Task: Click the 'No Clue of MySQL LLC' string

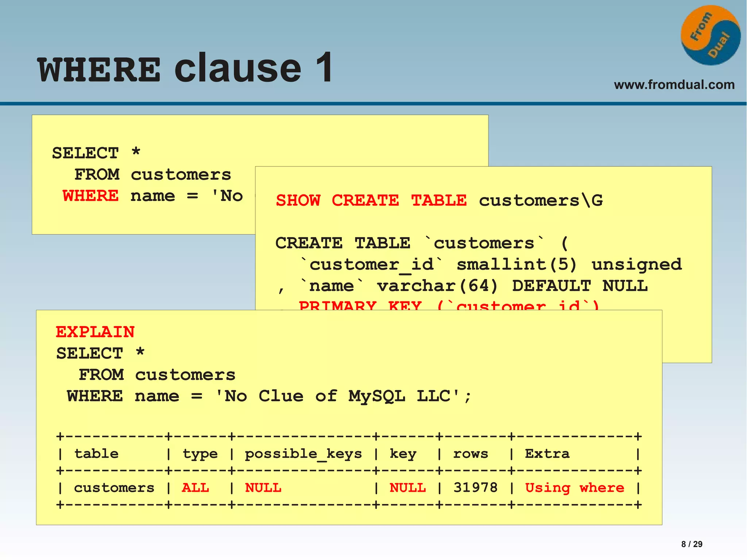Action: click(338, 396)
